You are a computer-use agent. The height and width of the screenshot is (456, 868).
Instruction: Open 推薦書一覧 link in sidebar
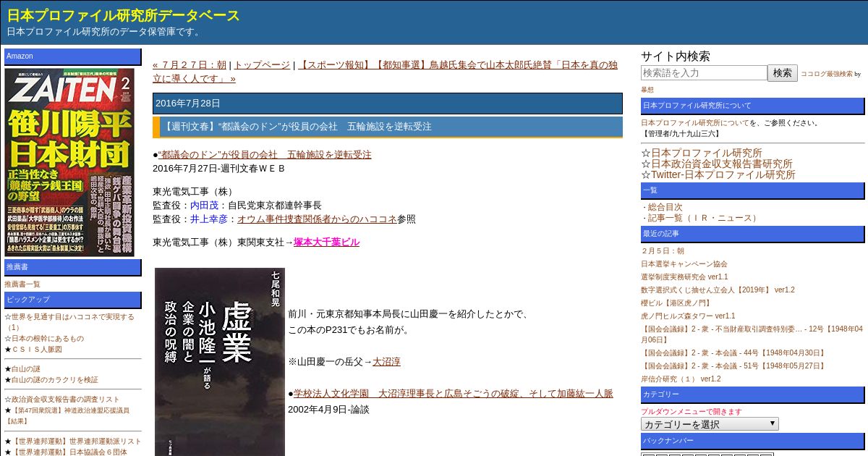[x=22, y=284]
